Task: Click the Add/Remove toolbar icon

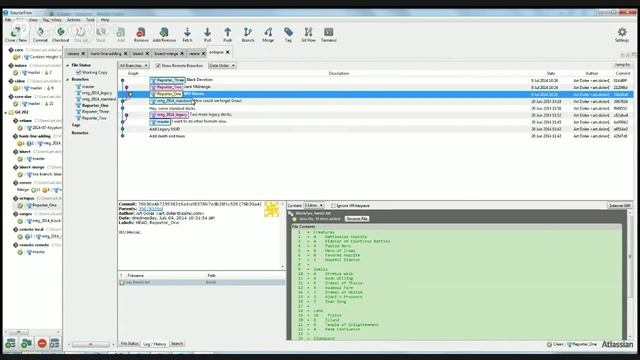Action: (164, 34)
